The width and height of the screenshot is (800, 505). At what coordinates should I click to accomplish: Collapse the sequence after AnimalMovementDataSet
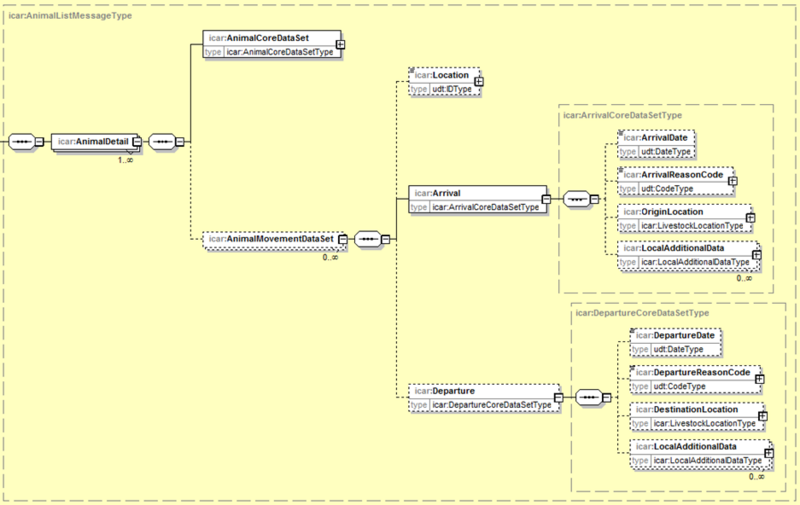pos(386,239)
